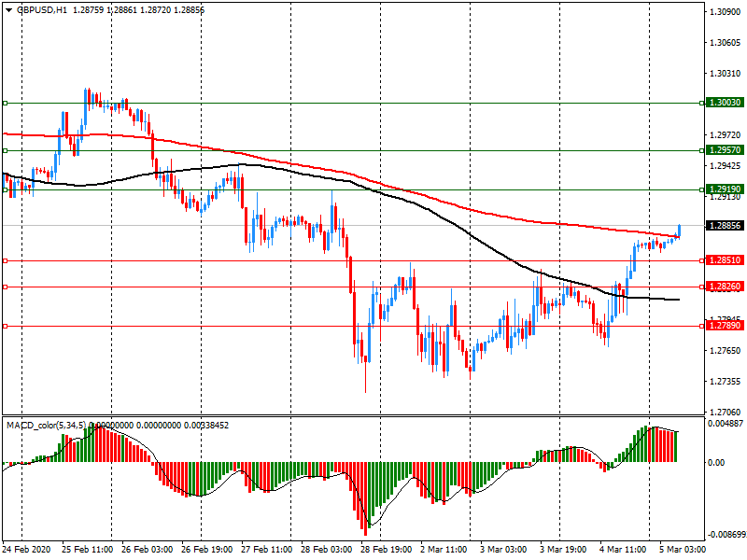Click the 25 Feb 11:00 time label
747x560 pixels.
pos(87,549)
